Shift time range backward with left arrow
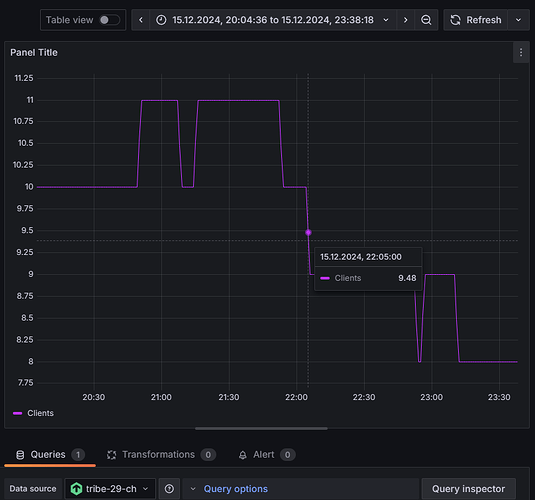 (141, 20)
